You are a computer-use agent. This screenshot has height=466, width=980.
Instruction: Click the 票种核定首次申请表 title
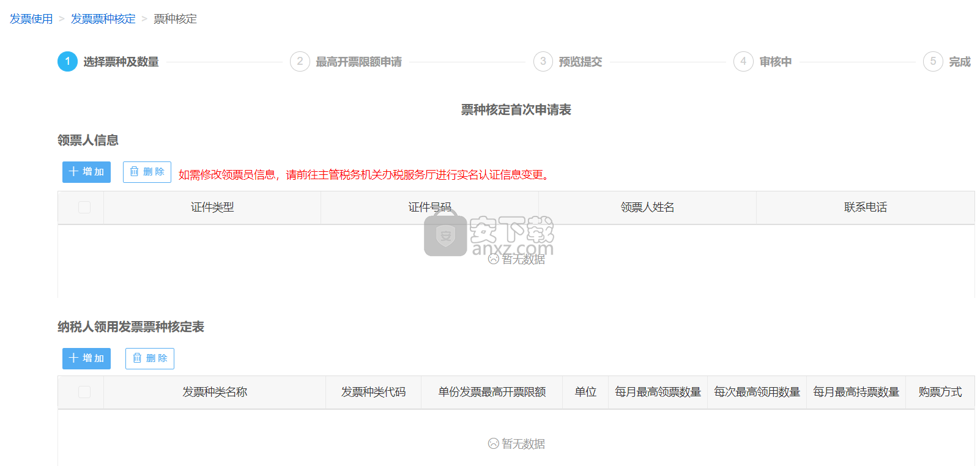tap(516, 109)
